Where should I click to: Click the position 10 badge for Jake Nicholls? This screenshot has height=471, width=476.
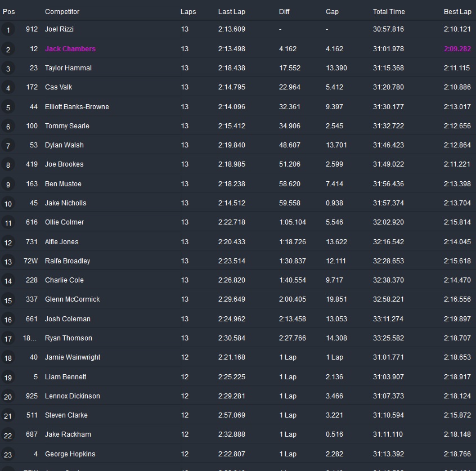[x=8, y=204]
